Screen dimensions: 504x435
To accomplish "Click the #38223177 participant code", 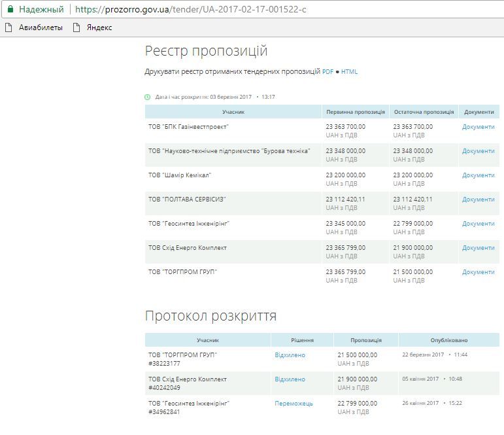I will pos(164,363).
